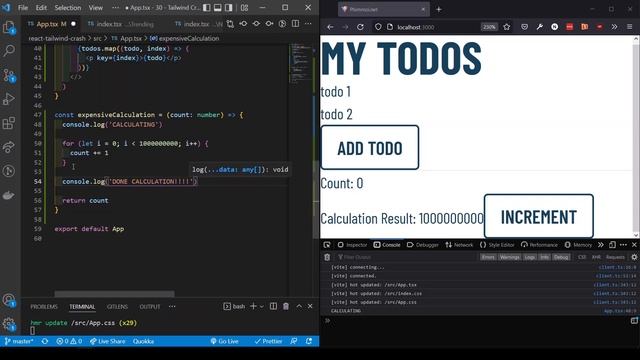Open the Pocket save icon in Firefox
The image size is (640, 360).
tap(524, 27)
